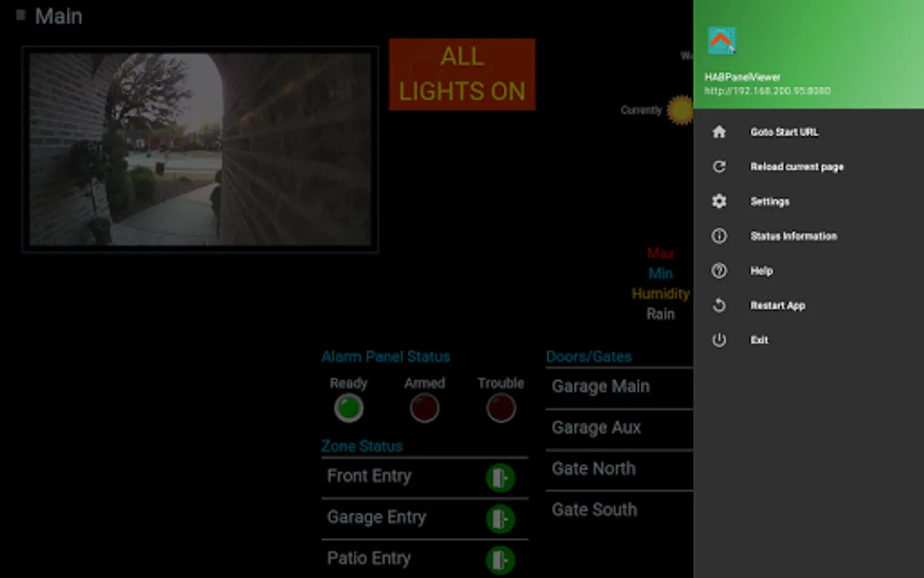Click the Front Entry label
The image size is (924, 578).
coord(369,476)
